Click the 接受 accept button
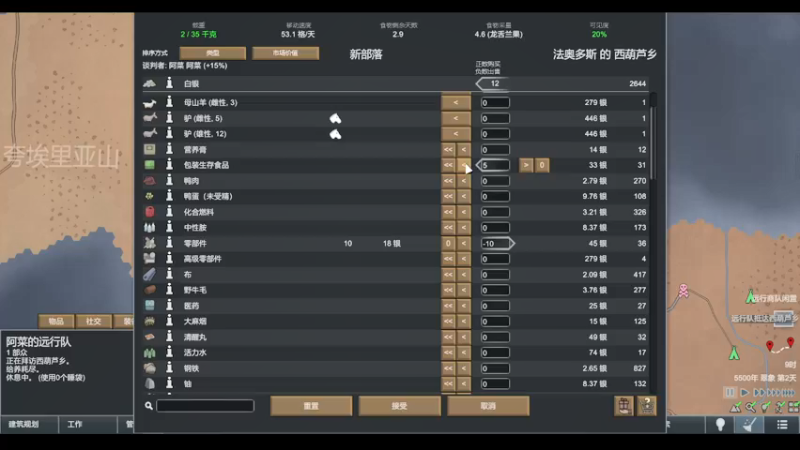 coord(399,406)
